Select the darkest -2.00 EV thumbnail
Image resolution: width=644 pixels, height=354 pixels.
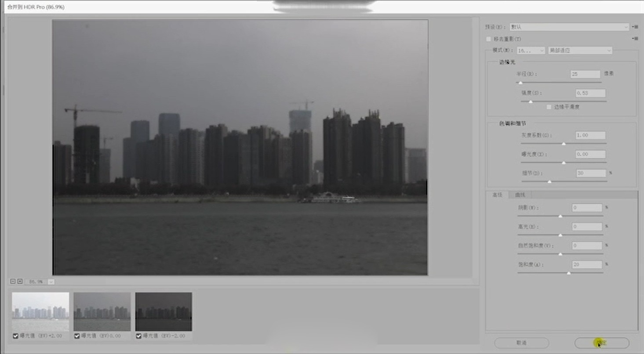164,311
